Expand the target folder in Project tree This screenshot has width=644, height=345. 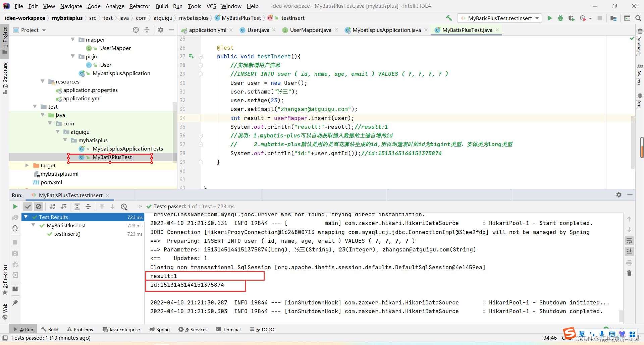[x=27, y=165]
